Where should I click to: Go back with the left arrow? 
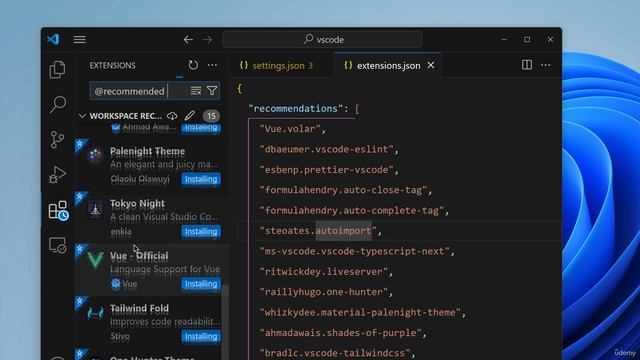pyautogui.click(x=188, y=40)
